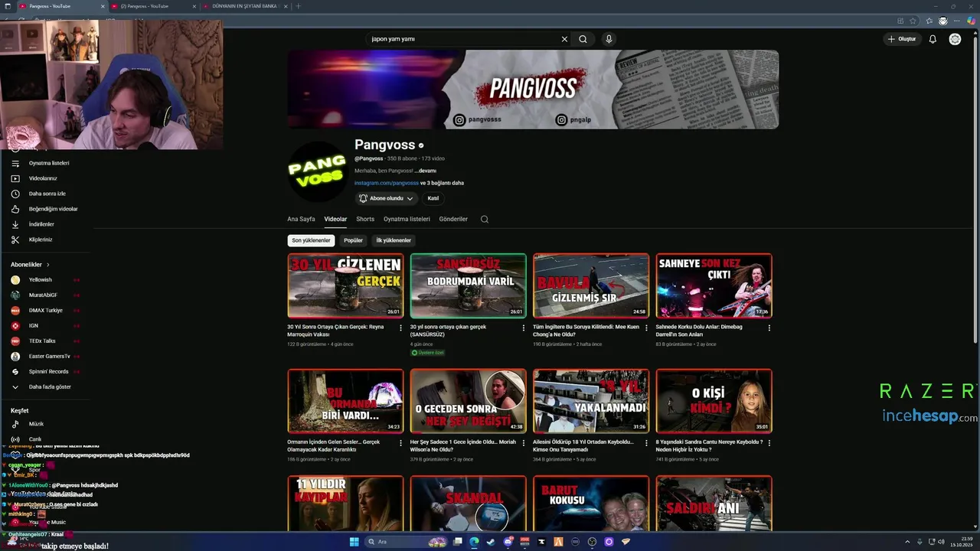980x551 pixels.
Task: Select the Popüler filter chip
Action: (353, 240)
